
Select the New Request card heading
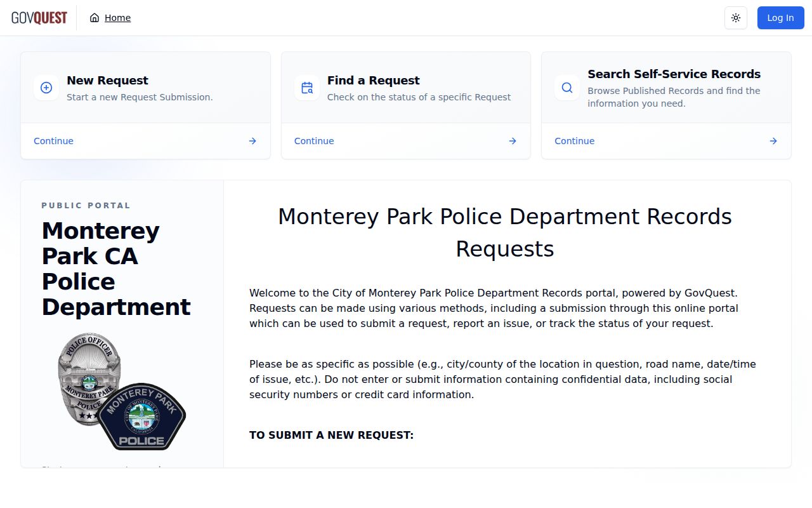(107, 81)
